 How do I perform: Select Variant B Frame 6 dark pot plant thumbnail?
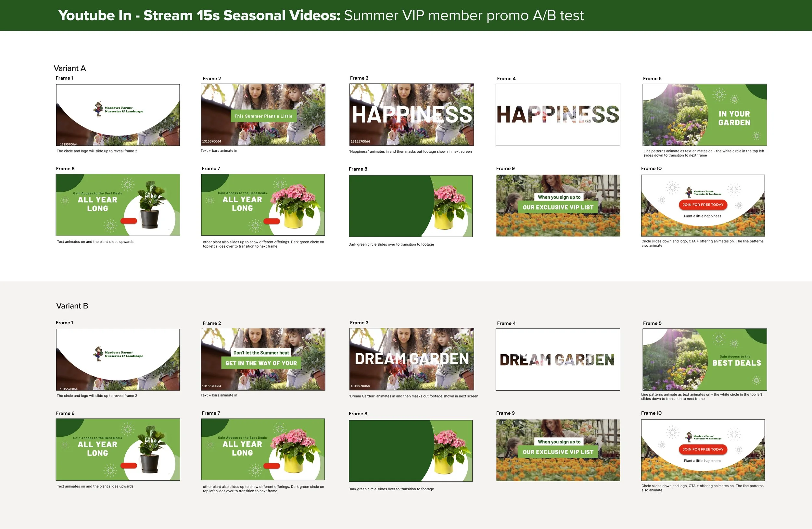pyautogui.click(x=118, y=449)
